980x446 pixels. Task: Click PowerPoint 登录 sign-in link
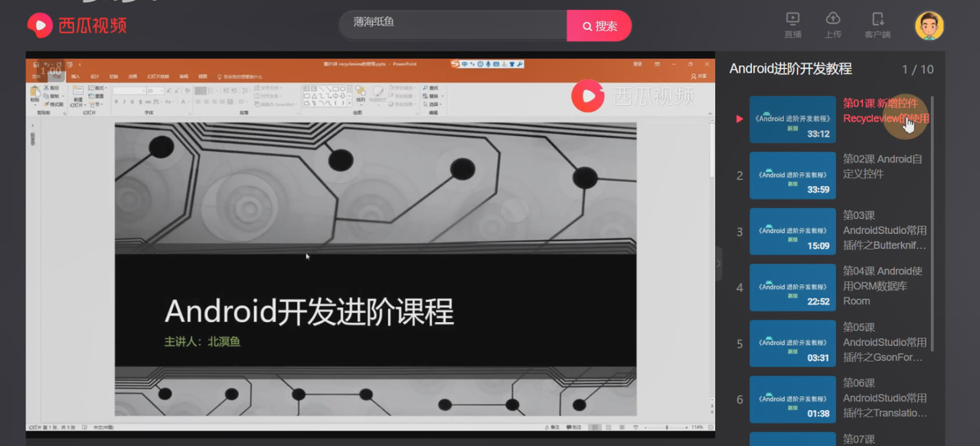coord(638,64)
